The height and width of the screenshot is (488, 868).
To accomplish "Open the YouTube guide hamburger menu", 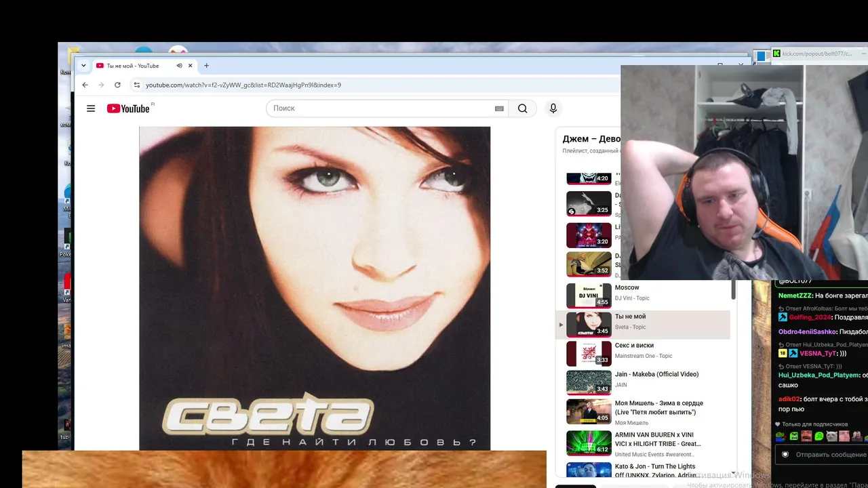I will tap(91, 108).
